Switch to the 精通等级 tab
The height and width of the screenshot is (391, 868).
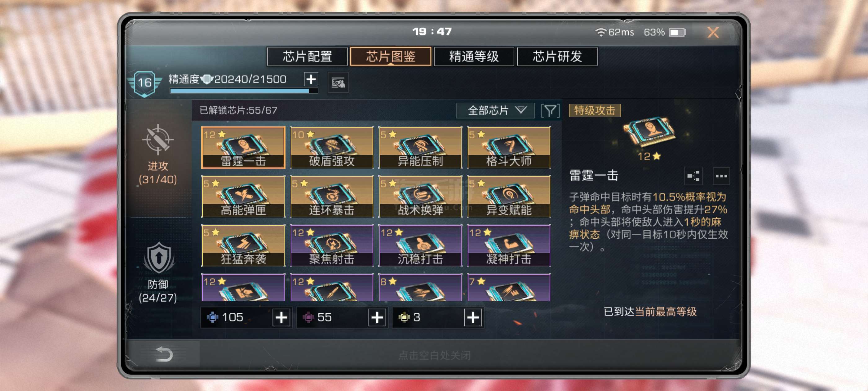tap(474, 56)
